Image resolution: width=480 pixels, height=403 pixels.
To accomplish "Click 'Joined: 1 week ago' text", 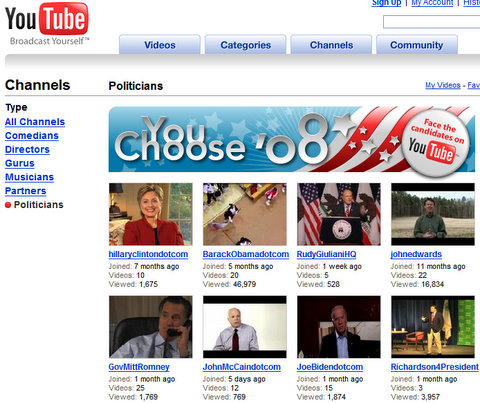I will [x=329, y=266].
